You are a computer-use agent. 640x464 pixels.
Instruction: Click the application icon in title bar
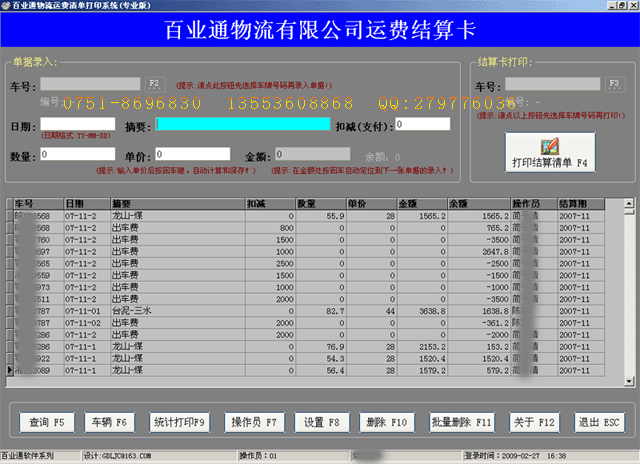[7, 5]
